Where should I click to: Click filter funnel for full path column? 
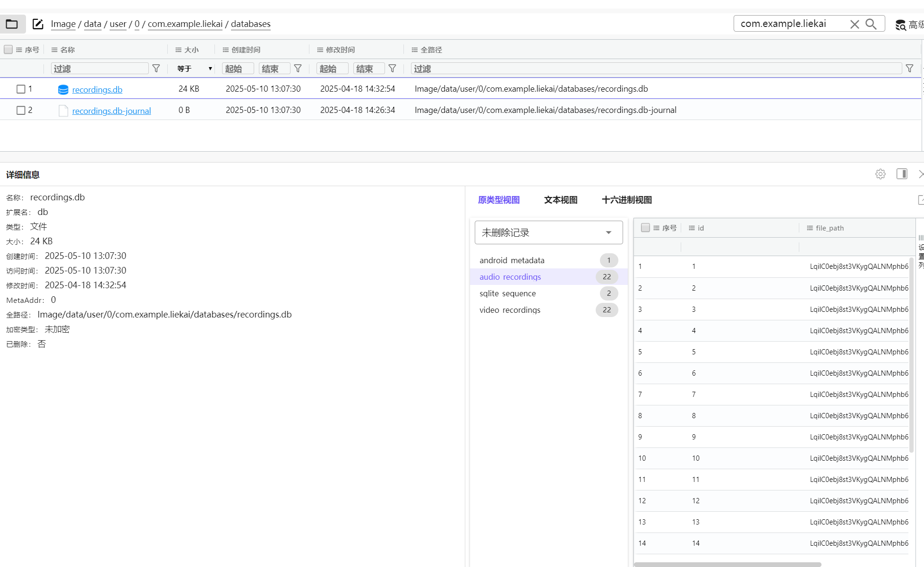point(909,69)
